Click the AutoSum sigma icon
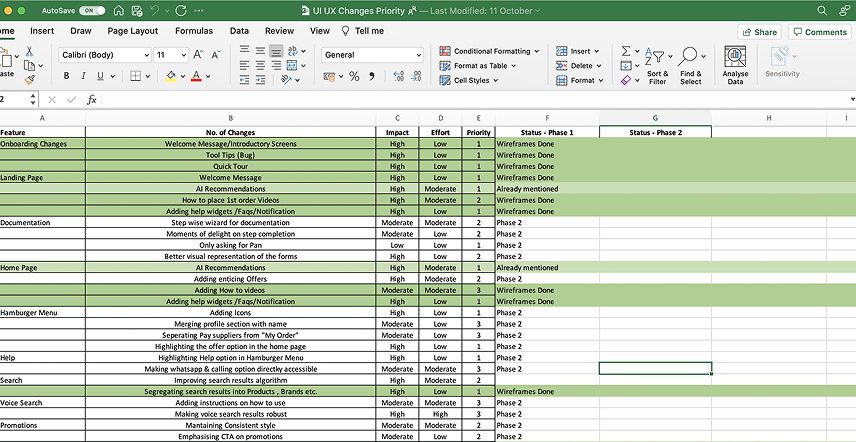Image resolution: width=856 pixels, height=442 pixels. pos(626,51)
